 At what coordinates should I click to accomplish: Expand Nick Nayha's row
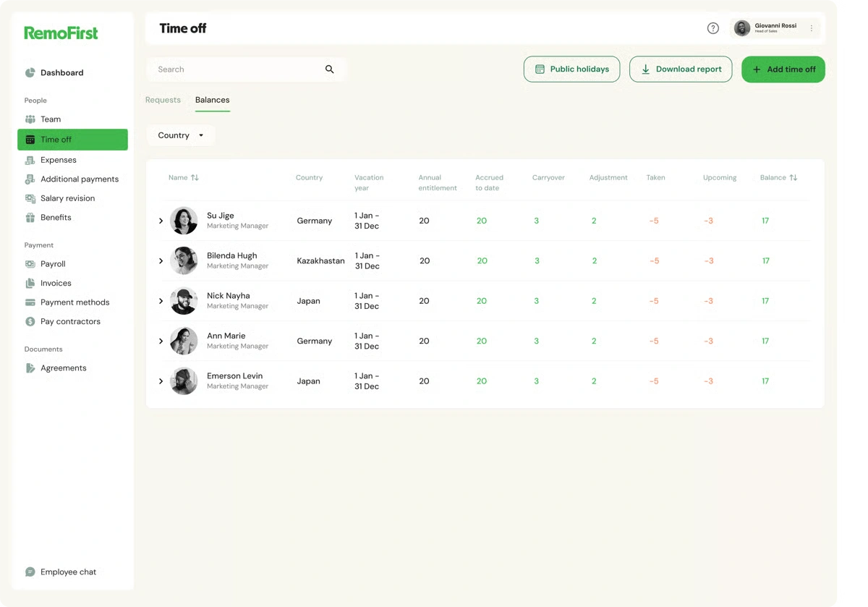coord(161,301)
